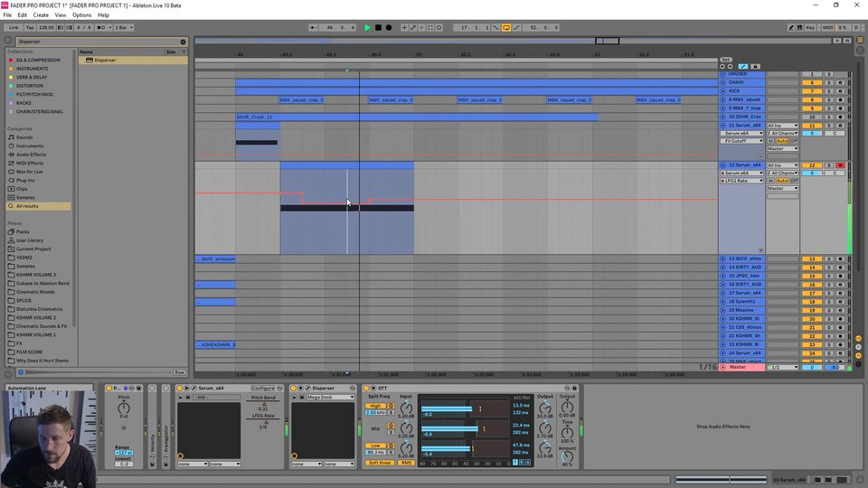Solo track 12 Serum_x64
This screenshot has width=868, height=488.
tap(829, 164)
